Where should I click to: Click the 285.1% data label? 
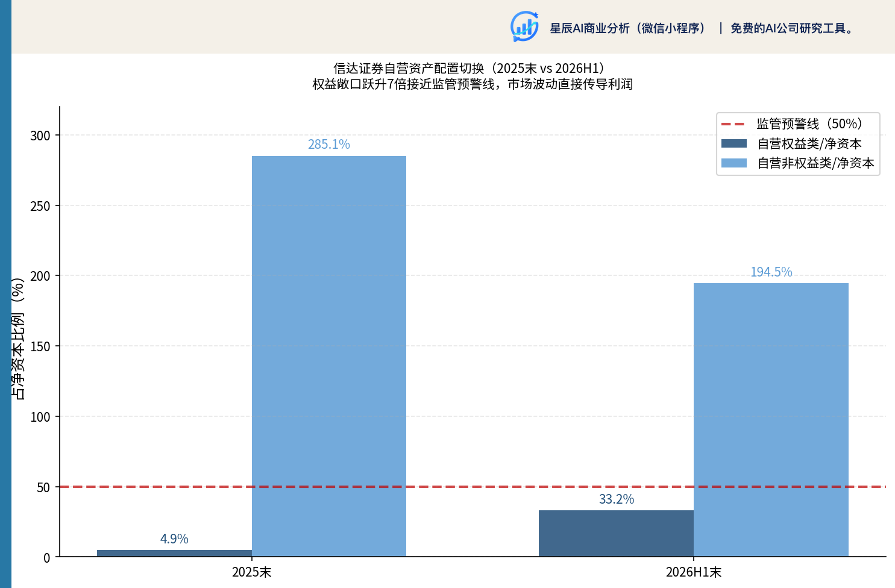click(329, 144)
